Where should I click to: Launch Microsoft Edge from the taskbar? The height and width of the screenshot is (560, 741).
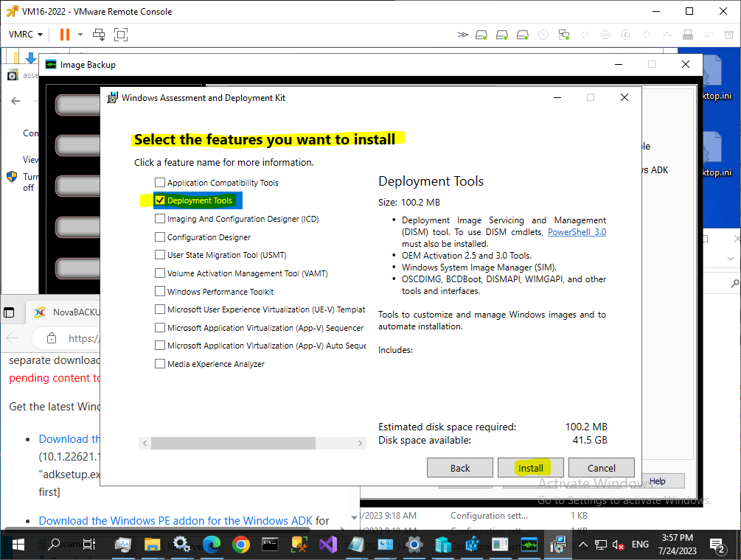click(212, 545)
